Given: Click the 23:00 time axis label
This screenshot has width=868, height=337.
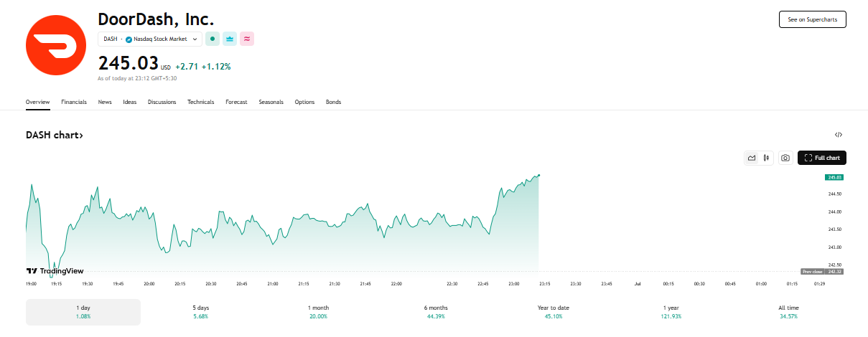Looking at the screenshot, I should [x=514, y=284].
